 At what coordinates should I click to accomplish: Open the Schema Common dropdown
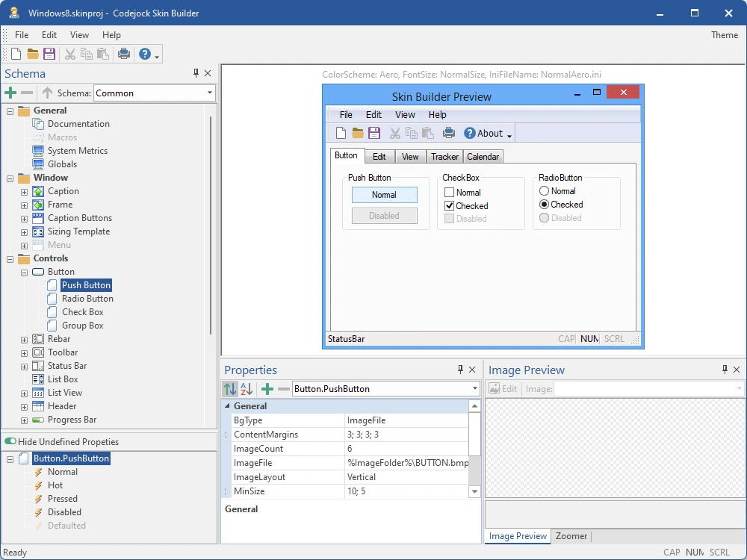(x=210, y=93)
